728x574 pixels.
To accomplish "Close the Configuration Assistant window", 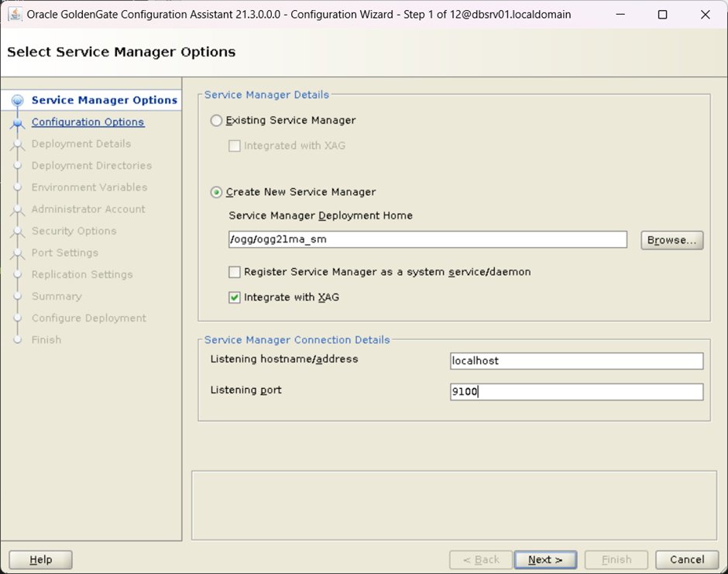I will pyautogui.click(x=706, y=15).
